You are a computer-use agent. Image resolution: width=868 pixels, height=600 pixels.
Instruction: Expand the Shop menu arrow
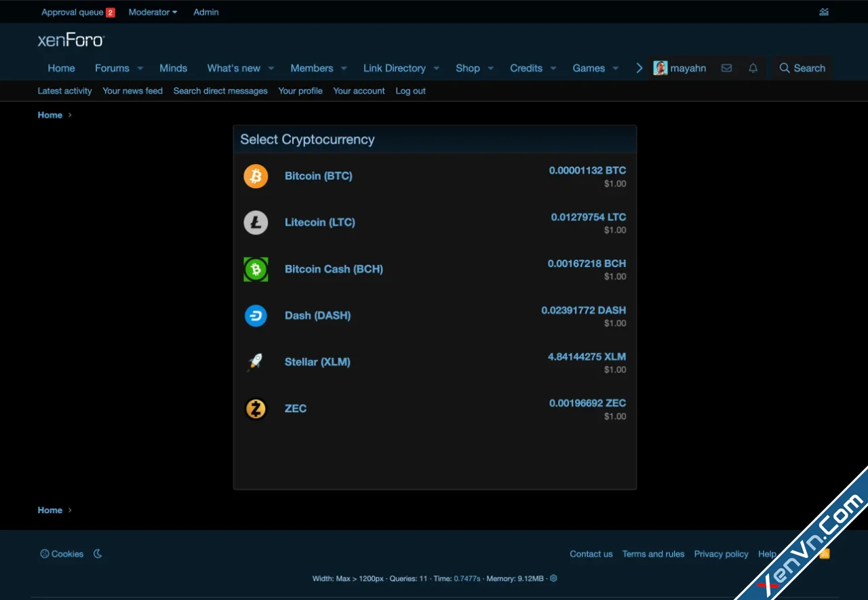click(491, 68)
